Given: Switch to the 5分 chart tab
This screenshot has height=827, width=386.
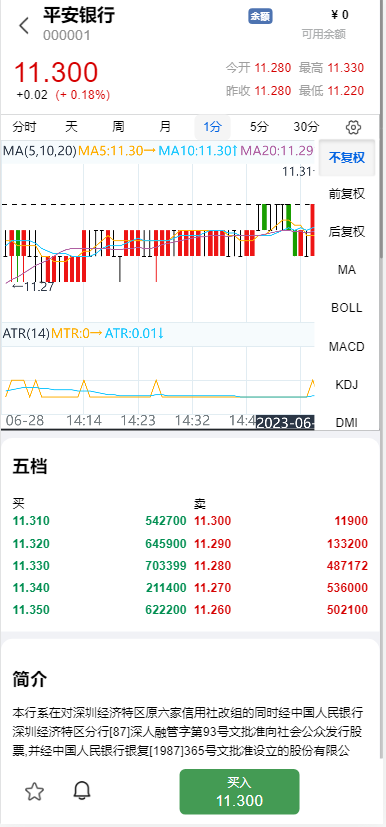Looking at the screenshot, I should pos(259,127).
